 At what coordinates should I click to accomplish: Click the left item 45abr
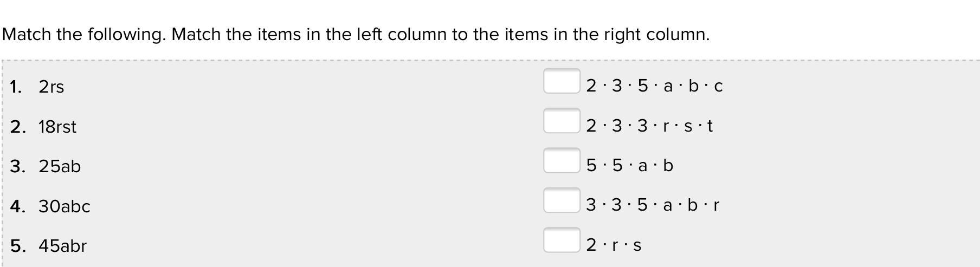point(62,246)
